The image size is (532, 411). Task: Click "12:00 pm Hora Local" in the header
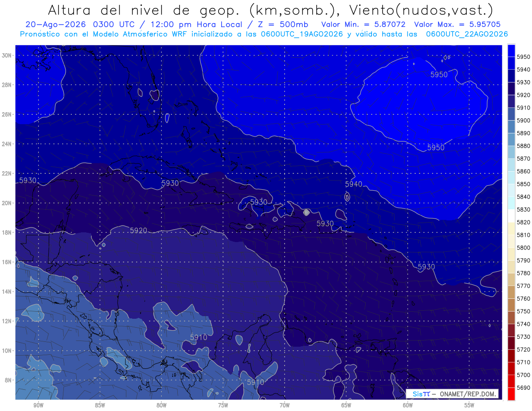[x=196, y=24]
